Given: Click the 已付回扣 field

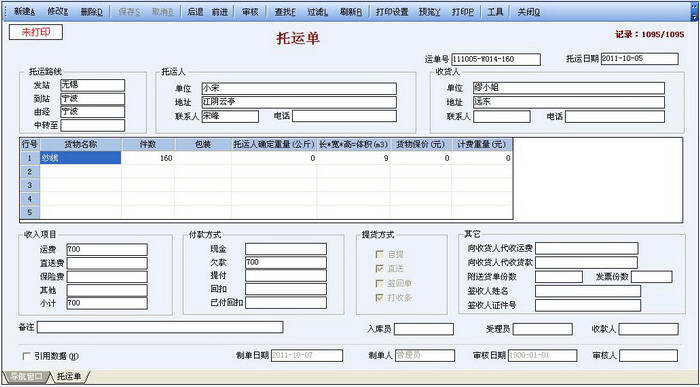Looking at the screenshot, I should [286, 302].
